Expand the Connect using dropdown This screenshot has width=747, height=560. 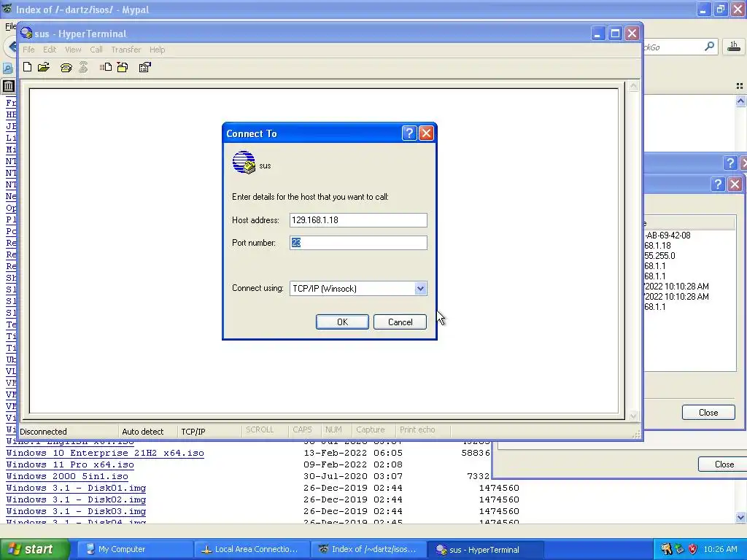[420, 289]
